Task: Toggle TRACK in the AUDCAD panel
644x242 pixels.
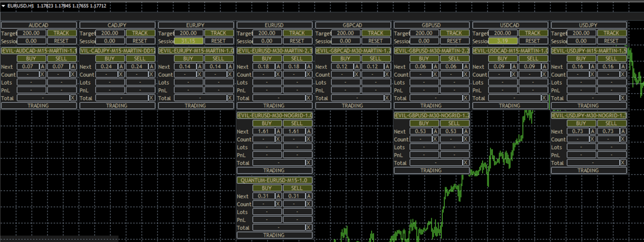Action: (62, 33)
